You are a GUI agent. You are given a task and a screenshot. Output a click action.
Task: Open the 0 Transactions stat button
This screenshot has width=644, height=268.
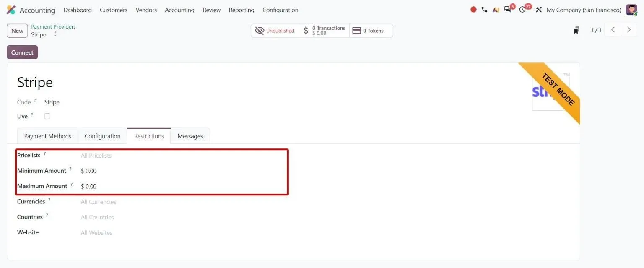tap(324, 31)
